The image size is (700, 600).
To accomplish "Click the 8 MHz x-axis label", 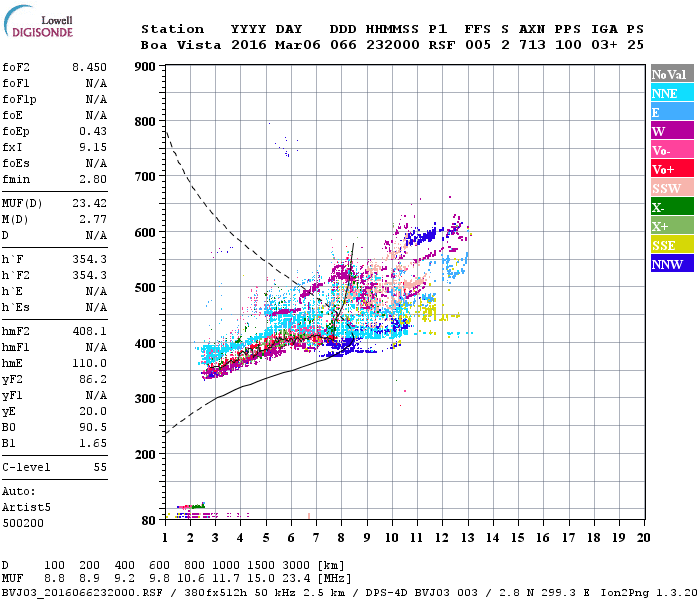I will tap(342, 538).
